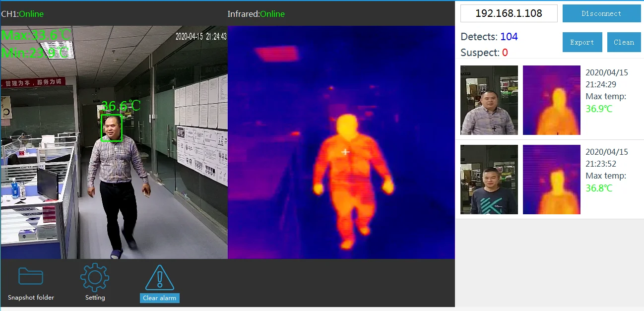Screen dimensions: 644x311
Task: Click the Snapshot folder text label
Action: 31,298
